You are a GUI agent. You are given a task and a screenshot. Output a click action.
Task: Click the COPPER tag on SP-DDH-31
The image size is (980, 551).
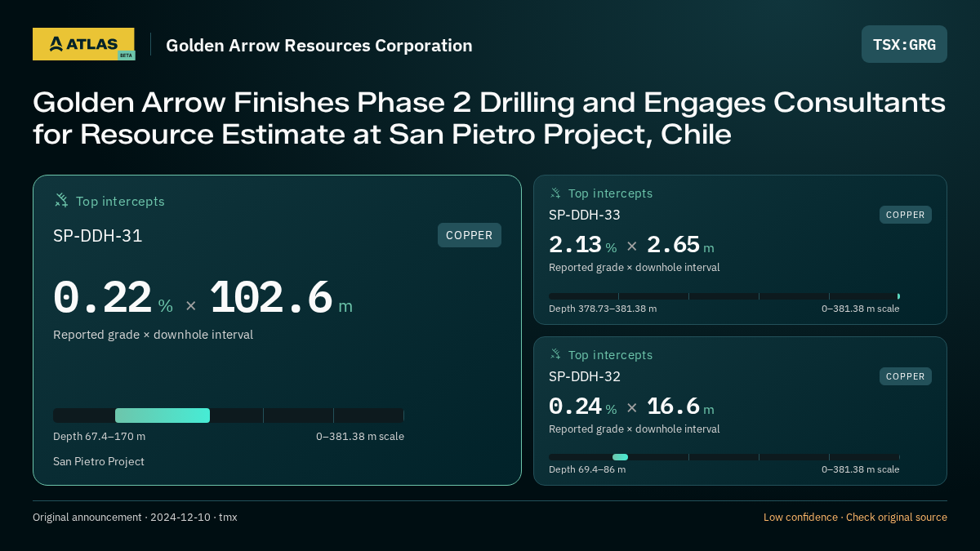(x=470, y=235)
